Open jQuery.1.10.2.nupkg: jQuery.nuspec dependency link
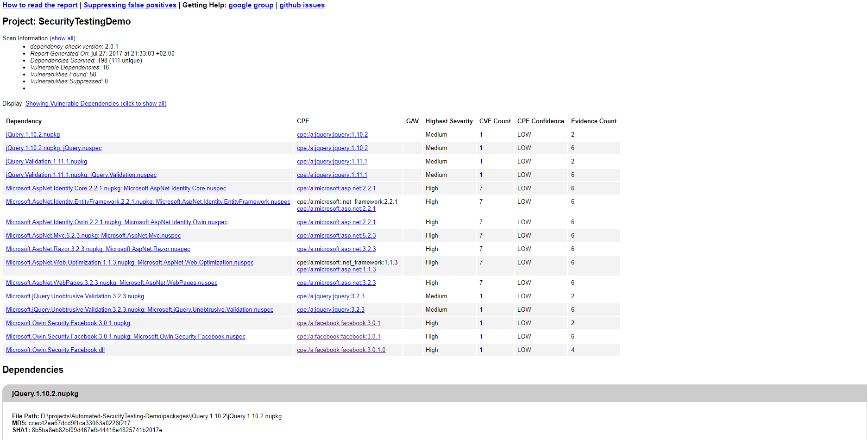 pyautogui.click(x=54, y=148)
